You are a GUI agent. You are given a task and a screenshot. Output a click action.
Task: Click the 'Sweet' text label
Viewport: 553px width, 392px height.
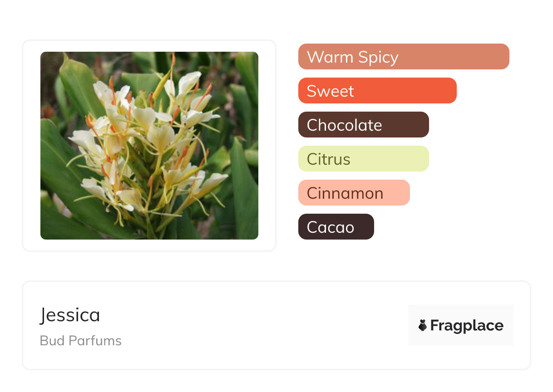(x=330, y=91)
